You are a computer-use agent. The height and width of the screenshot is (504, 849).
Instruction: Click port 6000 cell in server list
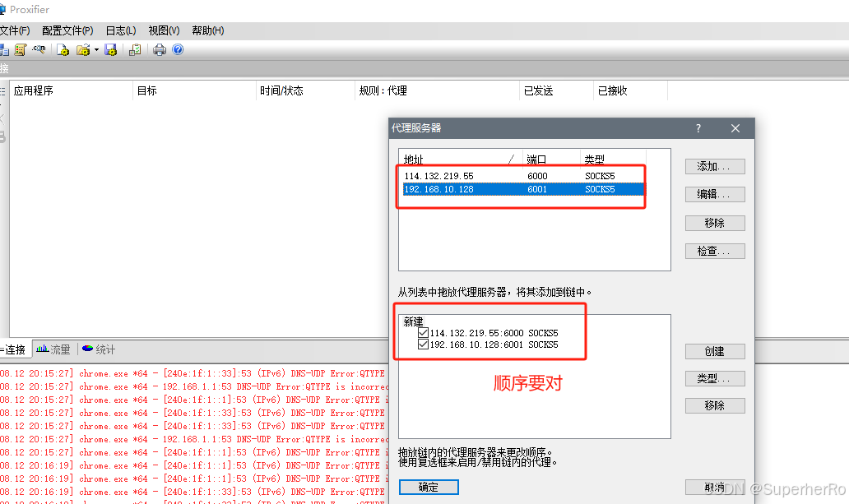[x=537, y=176]
